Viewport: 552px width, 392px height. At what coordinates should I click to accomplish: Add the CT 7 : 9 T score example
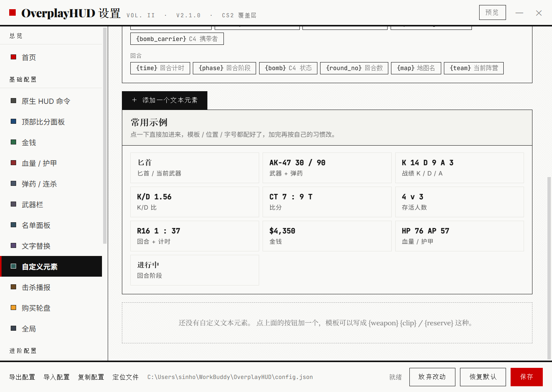point(327,202)
